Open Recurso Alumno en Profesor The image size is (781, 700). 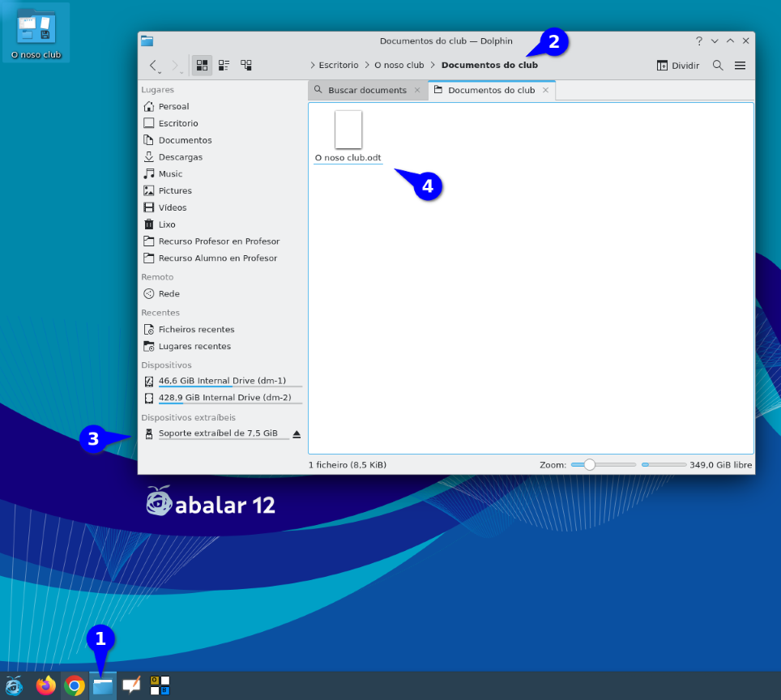pyautogui.click(x=222, y=258)
